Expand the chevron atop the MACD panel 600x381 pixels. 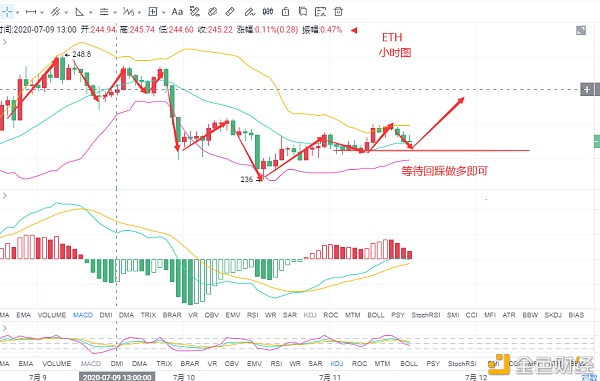coord(5,196)
